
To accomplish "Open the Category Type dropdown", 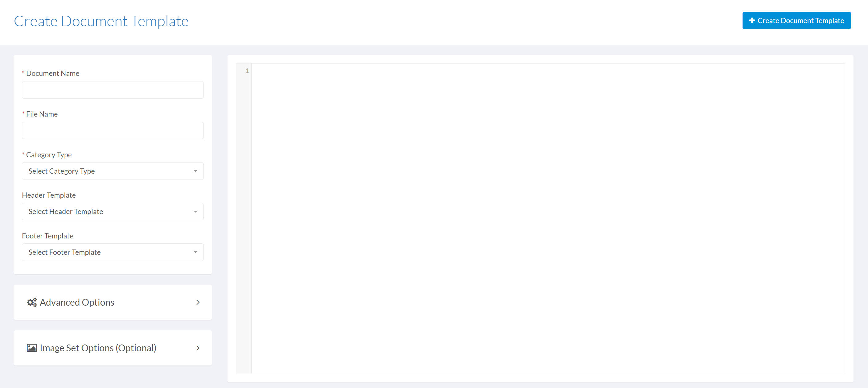I will 113,171.
